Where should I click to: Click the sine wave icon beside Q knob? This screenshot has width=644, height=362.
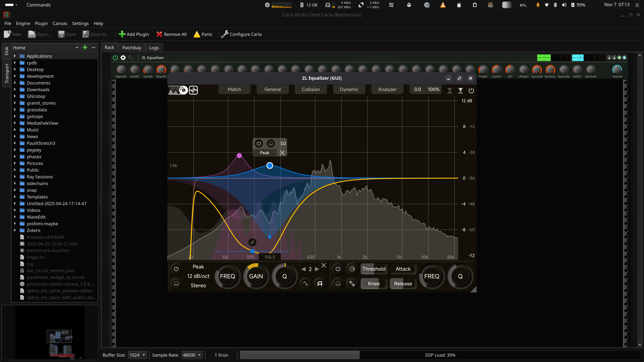coord(306,284)
